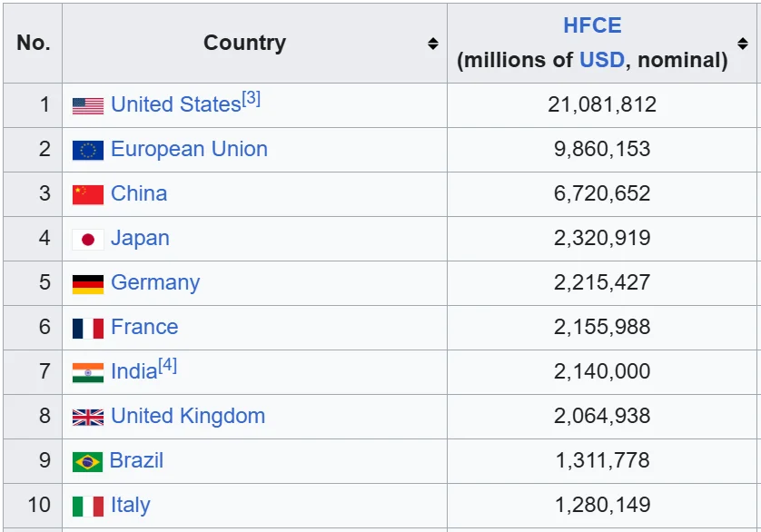Click the No. column header

point(34,44)
